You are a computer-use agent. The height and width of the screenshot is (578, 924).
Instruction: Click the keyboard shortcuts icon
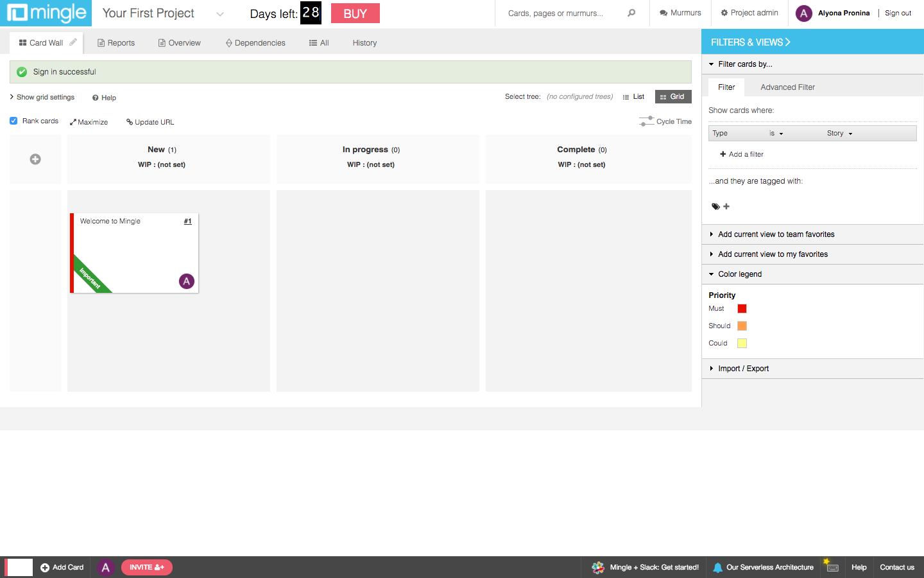click(x=832, y=567)
